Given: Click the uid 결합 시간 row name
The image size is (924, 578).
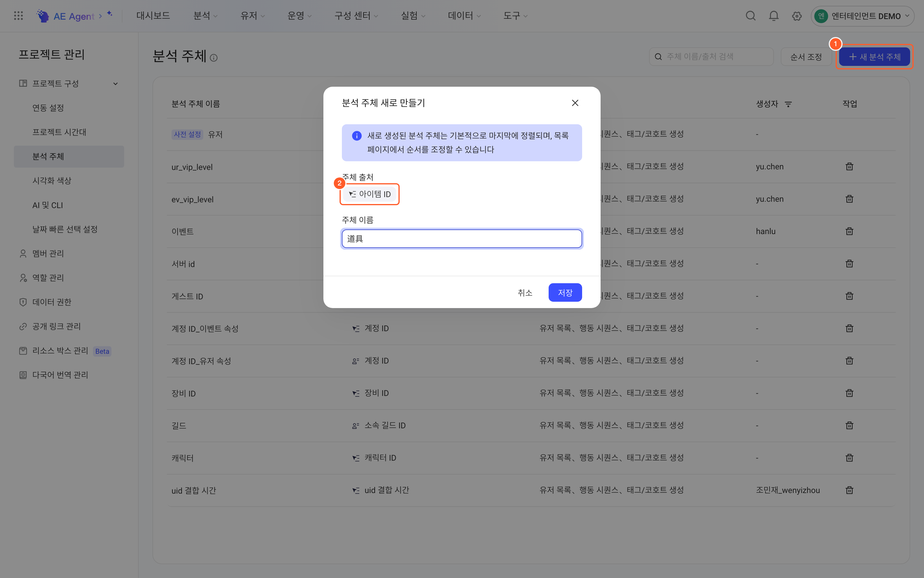Looking at the screenshot, I should pos(193,490).
